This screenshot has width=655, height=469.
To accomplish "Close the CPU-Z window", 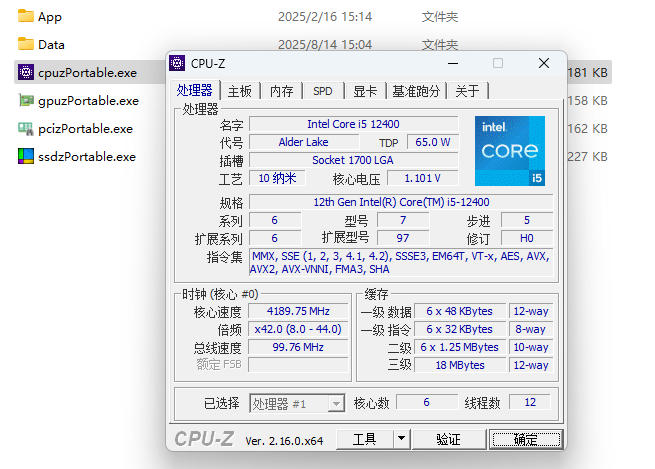I will (x=544, y=63).
